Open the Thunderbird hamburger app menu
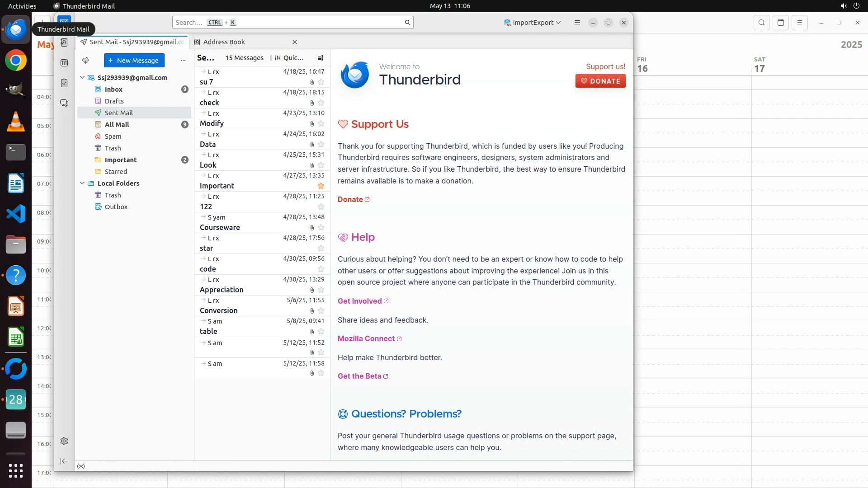868x488 pixels. click(577, 23)
